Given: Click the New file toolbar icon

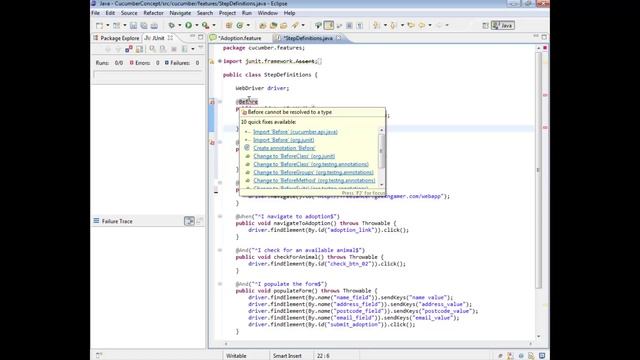Looking at the screenshot, I should tap(99, 25).
